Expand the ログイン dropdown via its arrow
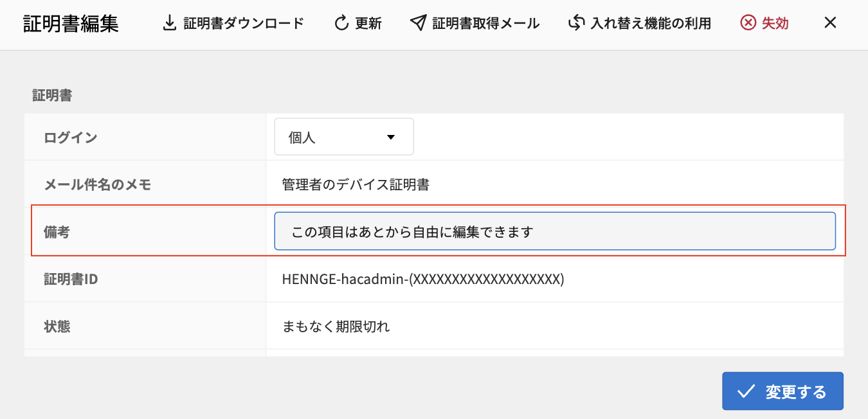868x419 pixels. click(390, 138)
